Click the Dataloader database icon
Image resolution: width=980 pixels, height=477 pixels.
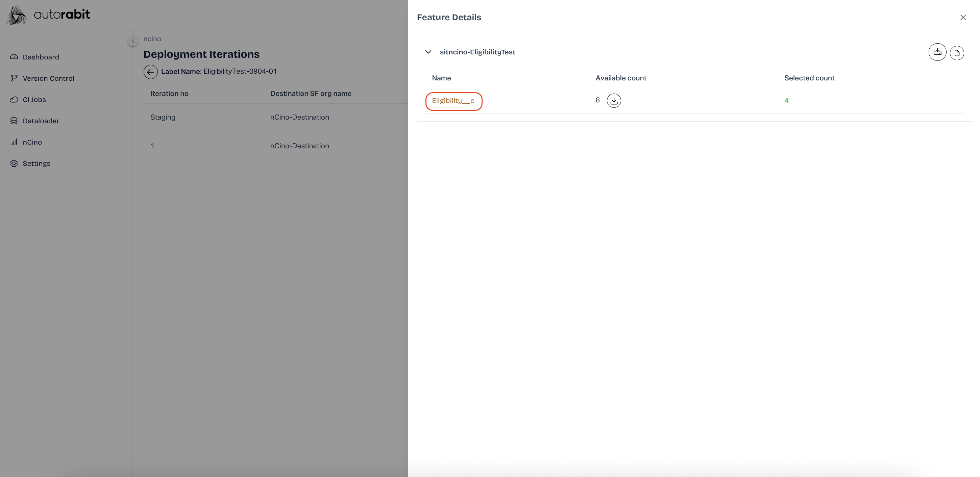click(x=14, y=121)
